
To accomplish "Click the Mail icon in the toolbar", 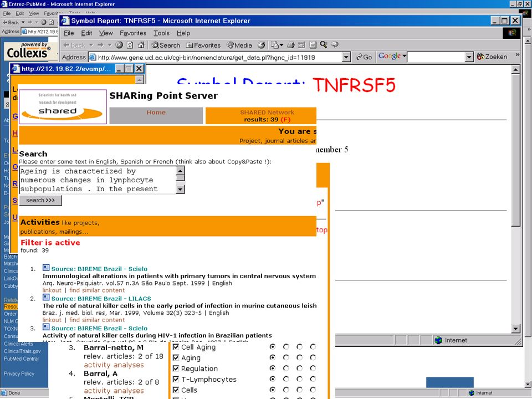I will 274,45.
